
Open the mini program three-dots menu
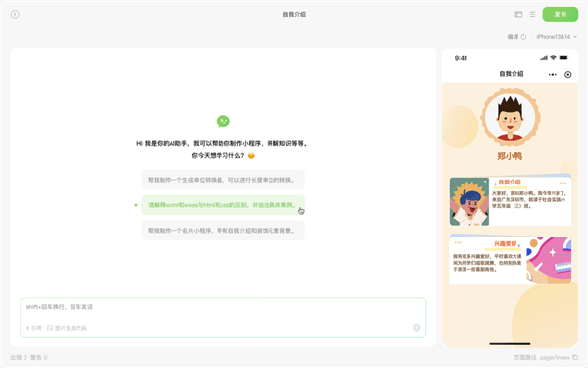pyautogui.click(x=553, y=75)
